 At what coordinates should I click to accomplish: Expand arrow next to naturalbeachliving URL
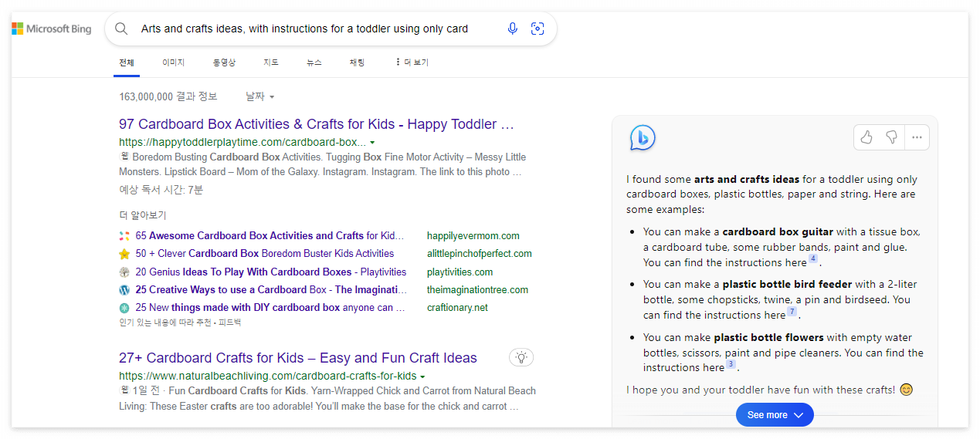coord(422,377)
